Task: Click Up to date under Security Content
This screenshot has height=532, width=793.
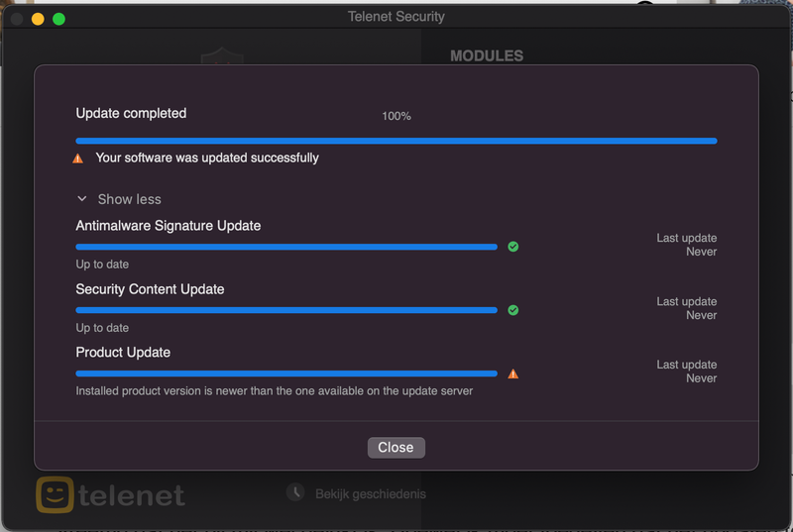Action: point(102,328)
